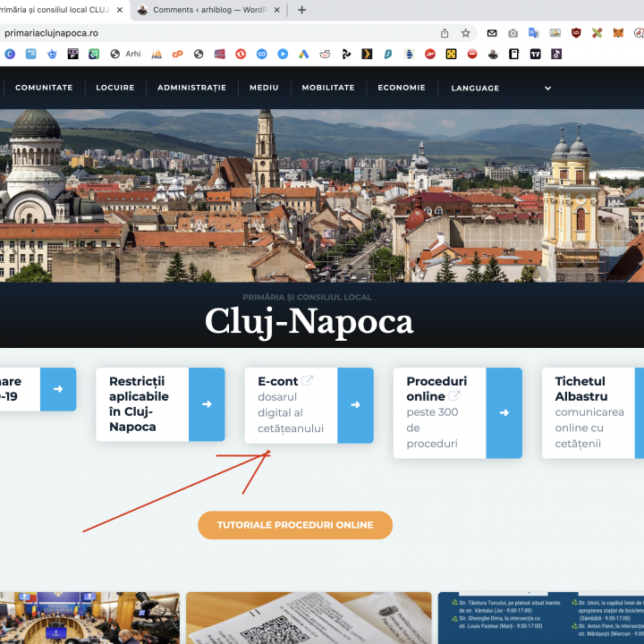Click the camera screenshot extension icon
The image size is (644, 644).
pyautogui.click(x=513, y=33)
